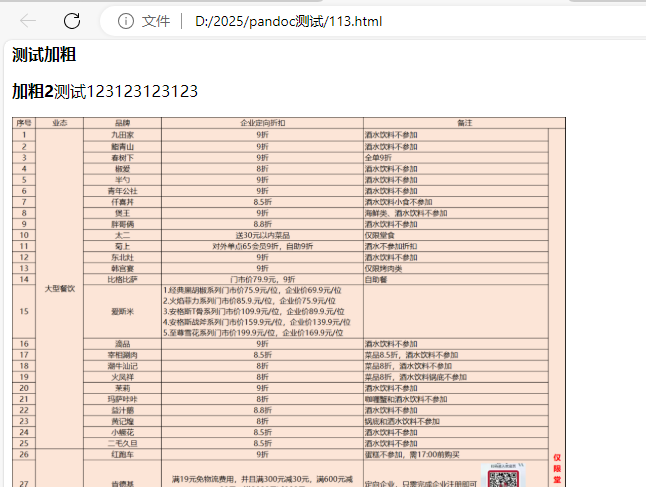Click the note 酒水饮料小食不参加
646x487 pixels.
click(398, 202)
